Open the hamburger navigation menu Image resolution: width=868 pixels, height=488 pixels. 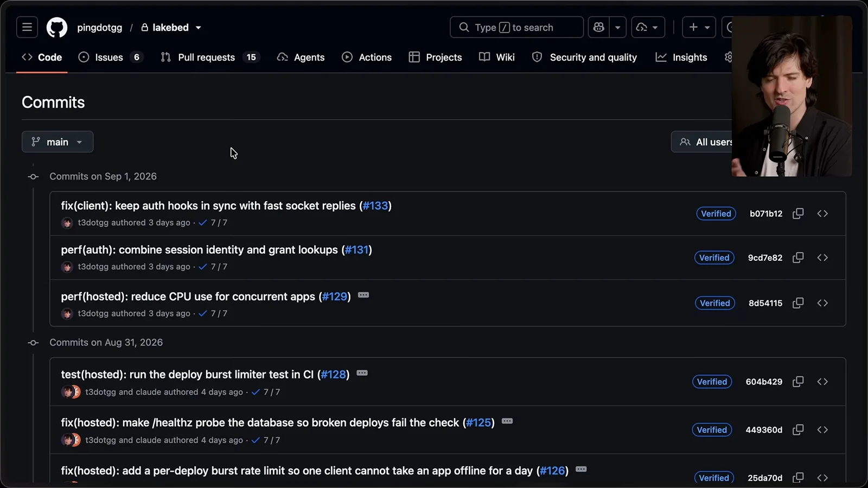point(27,27)
